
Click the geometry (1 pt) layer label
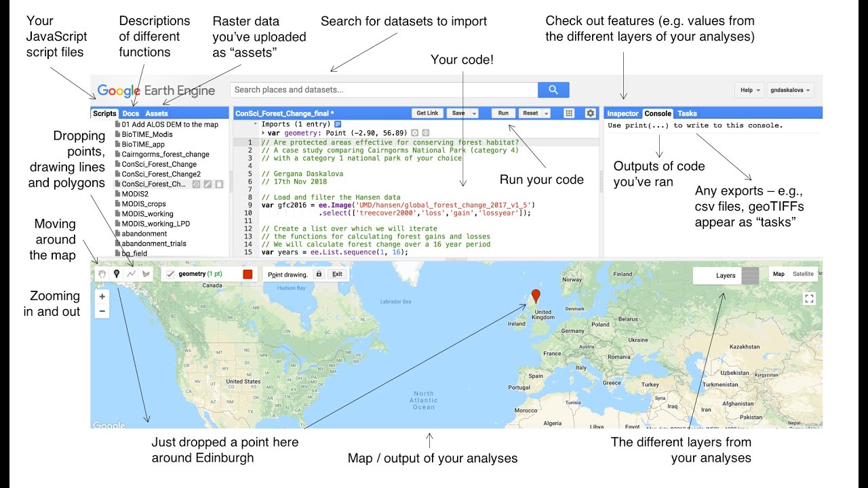200,274
